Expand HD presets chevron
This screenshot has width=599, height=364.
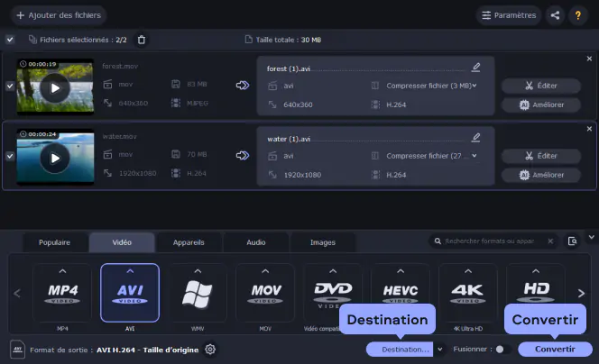[x=536, y=271]
